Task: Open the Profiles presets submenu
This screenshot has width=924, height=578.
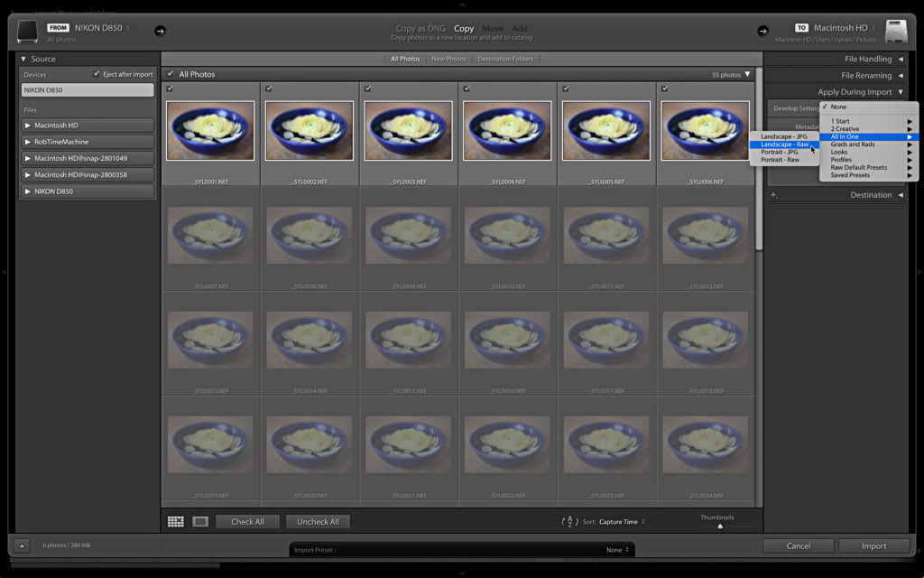Action: [869, 159]
